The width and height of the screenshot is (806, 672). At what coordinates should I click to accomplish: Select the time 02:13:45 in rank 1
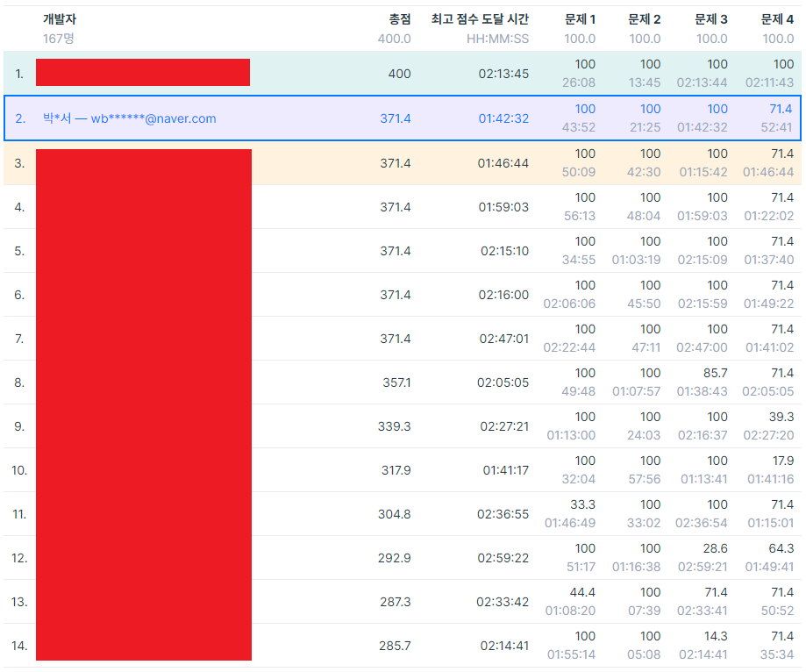click(x=503, y=74)
